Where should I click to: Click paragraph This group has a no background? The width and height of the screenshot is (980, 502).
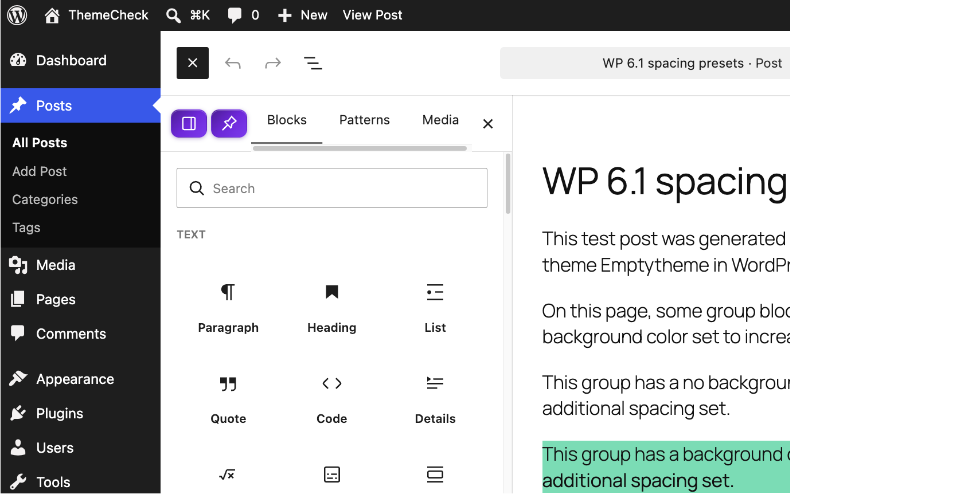pos(666,395)
